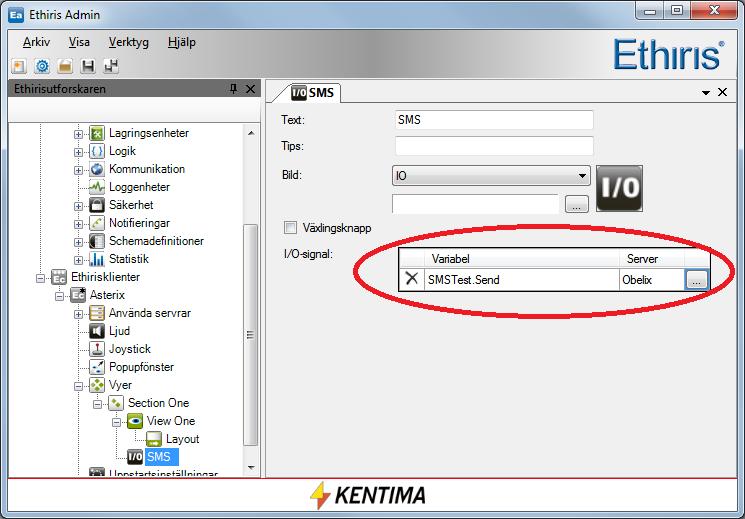Viewport: 745px width, 519px height.
Task: Open the tab list dropdown arrow
Action: (706, 93)
